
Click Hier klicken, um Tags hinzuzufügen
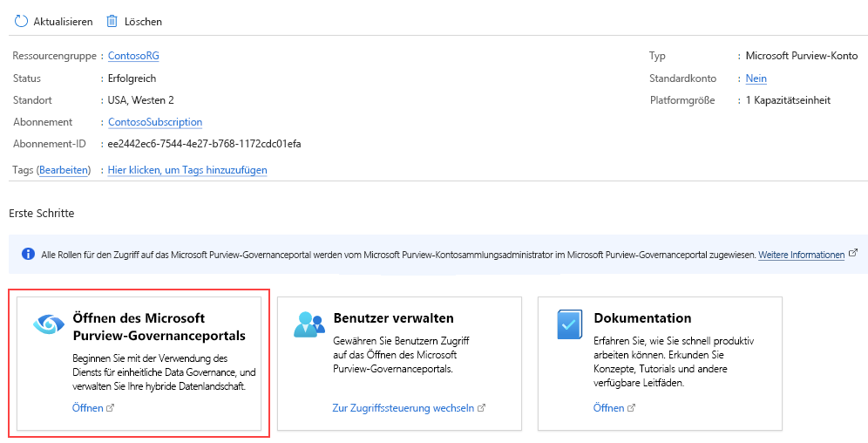(187, 170)
